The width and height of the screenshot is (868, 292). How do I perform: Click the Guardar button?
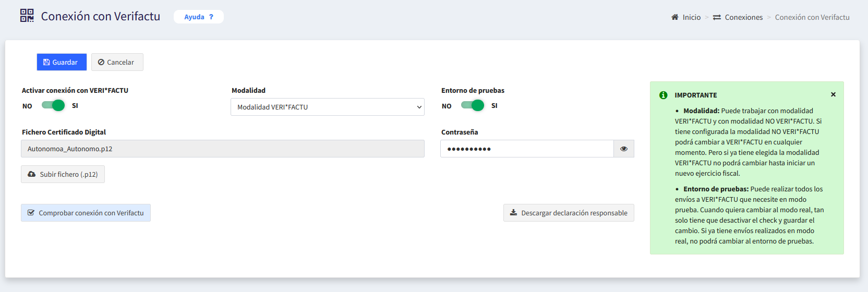click(x=62, y=62)
